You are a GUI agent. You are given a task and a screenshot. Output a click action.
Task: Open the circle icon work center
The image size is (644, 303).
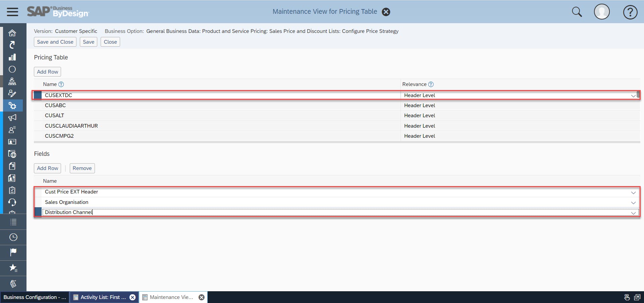pos(12,69)
